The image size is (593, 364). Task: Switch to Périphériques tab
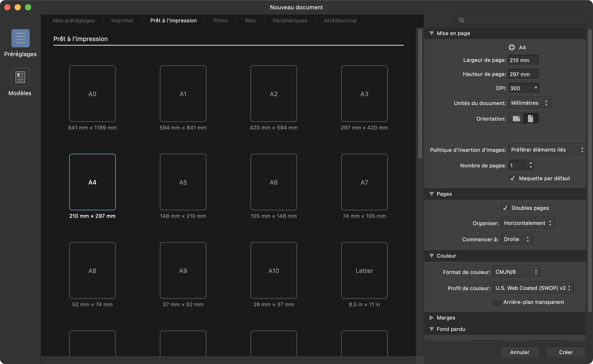point(290,21)
